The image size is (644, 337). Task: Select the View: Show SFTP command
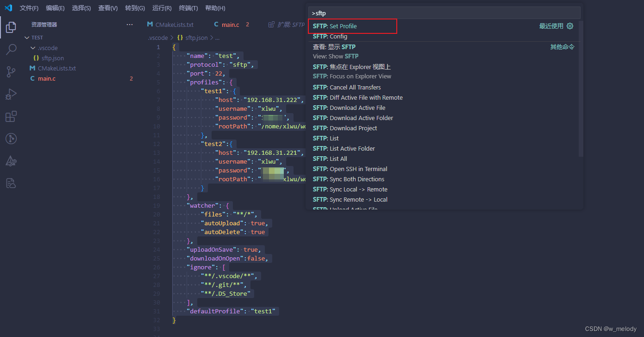[x=333, y=56]
